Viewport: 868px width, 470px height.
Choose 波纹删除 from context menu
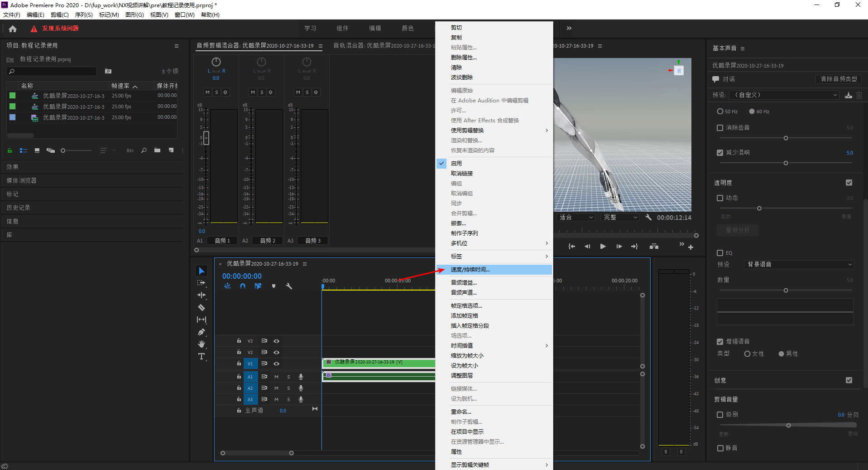click(494, 78)
